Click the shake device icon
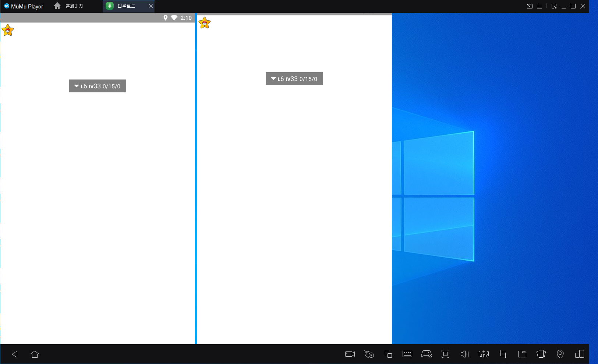Image resolution: width=598 pixels, height=364 pixels. 541,354
